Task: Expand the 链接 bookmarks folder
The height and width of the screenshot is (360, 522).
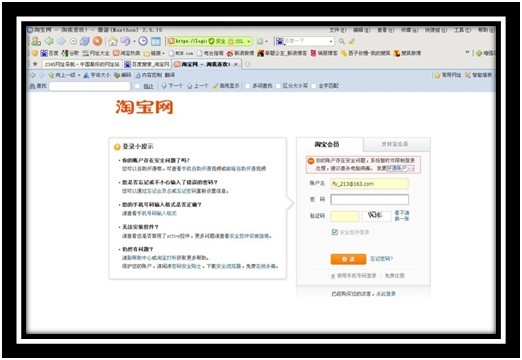Action: coord(154,53)
